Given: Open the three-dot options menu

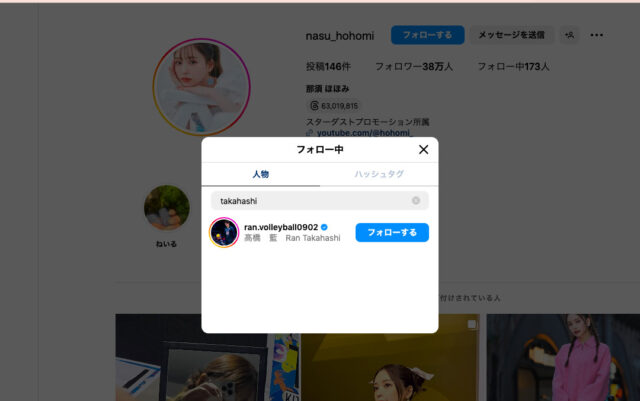Looking at the screenshot, I should [x=596, y=35].
